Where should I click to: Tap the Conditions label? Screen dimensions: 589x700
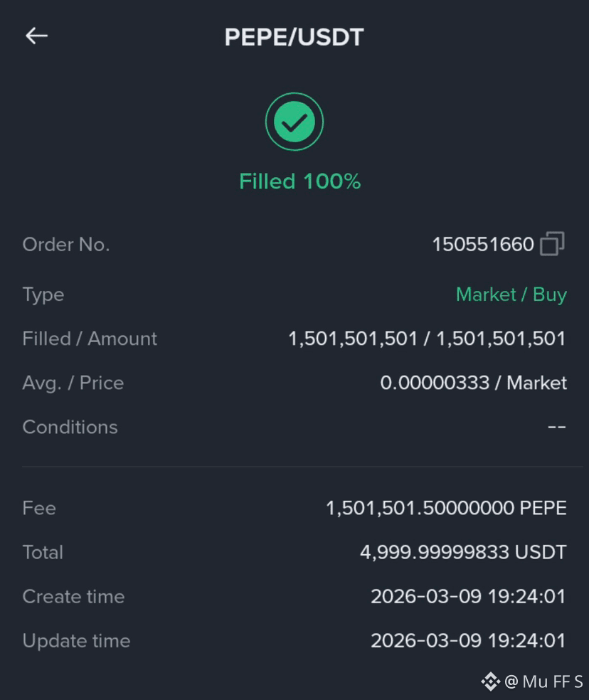coord(70,427)
